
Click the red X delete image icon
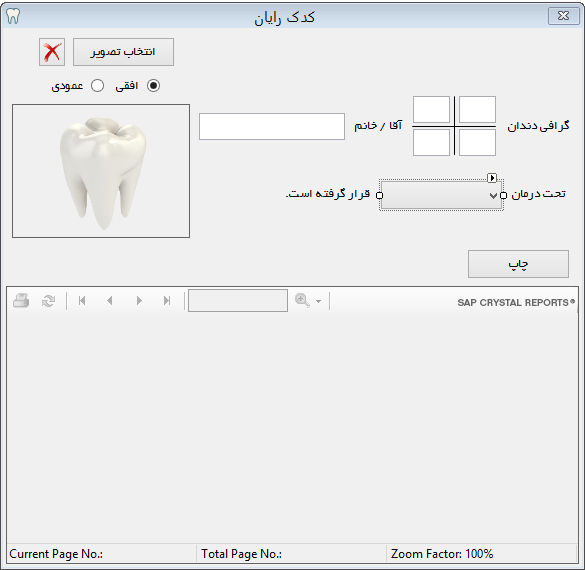(x=52, y=52)
